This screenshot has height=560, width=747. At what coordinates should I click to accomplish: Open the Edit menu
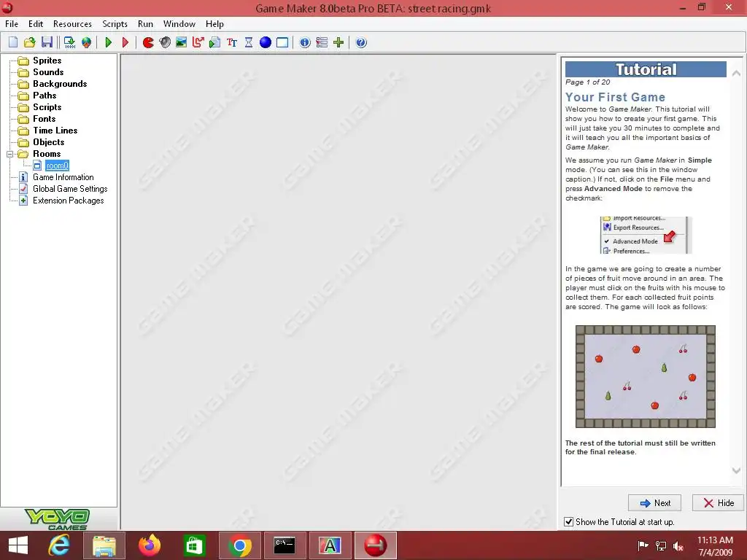point(36,24)
